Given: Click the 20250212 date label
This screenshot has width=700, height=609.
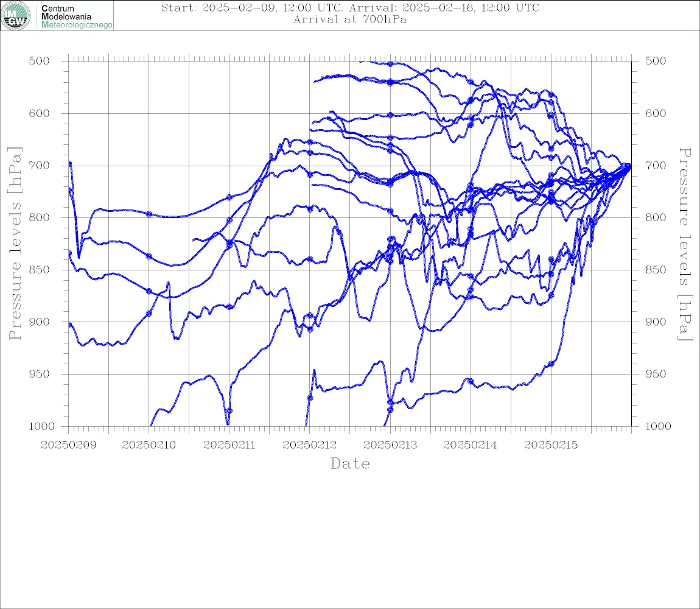Looking at the screenshot, I should tap(309, 445).
